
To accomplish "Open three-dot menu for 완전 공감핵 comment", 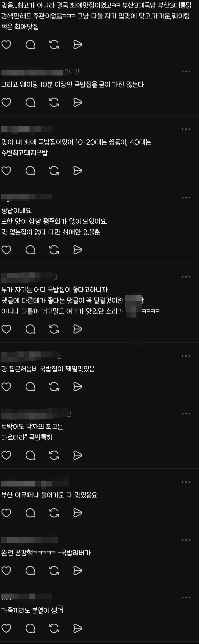I will [186, 540].
